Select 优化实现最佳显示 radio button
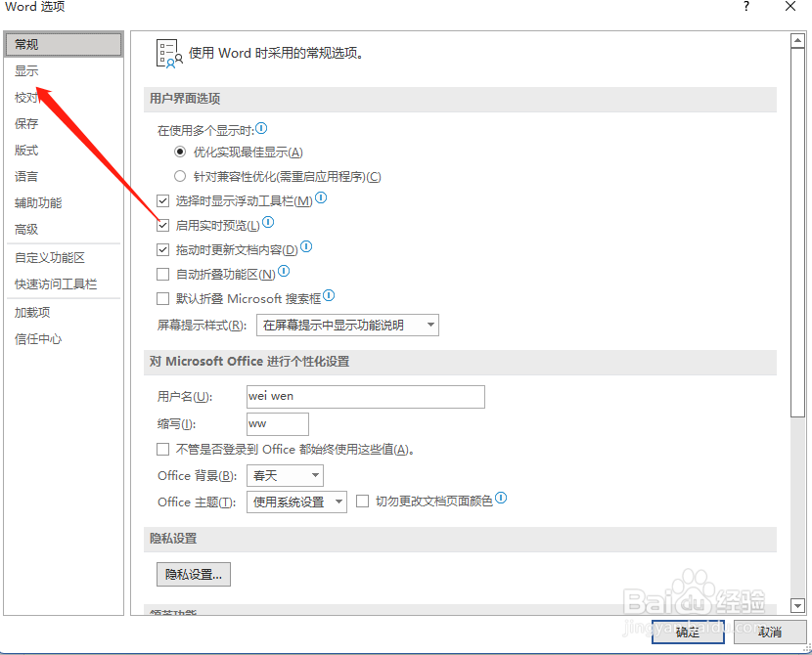This screenshot has width=812, height=655. pyautogui.click(x=180, y=153)
